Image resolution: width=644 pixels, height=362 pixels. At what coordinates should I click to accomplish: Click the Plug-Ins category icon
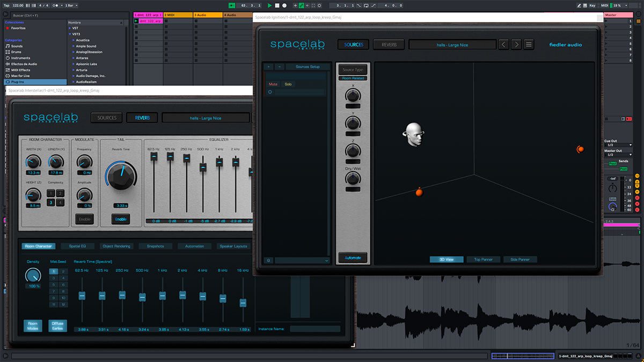pyautogui.click(x=8, y=82)
